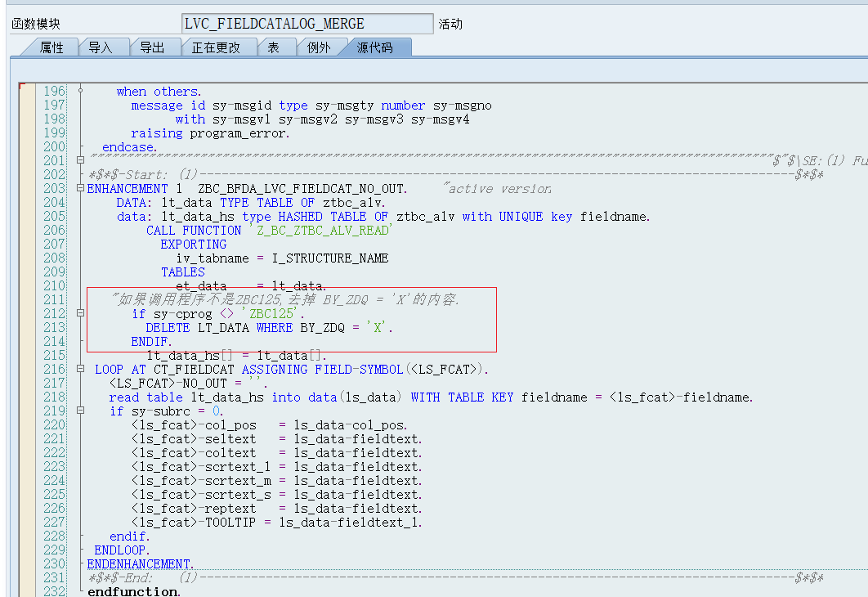This screenshot has height=597, width=868.
Task: Click the TABLES keyword on line 209
Action: [x=183, y=272]
